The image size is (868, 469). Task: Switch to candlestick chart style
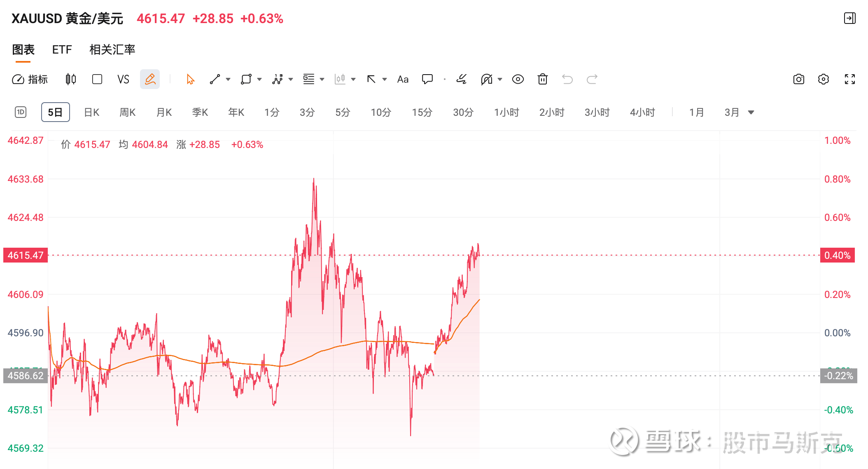coord(70,79)
